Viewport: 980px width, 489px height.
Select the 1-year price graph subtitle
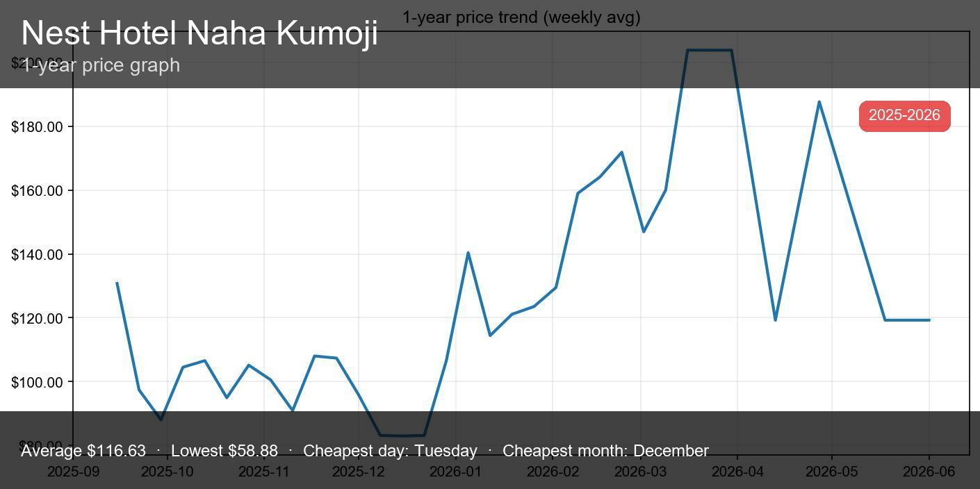(x=101, y=65)
